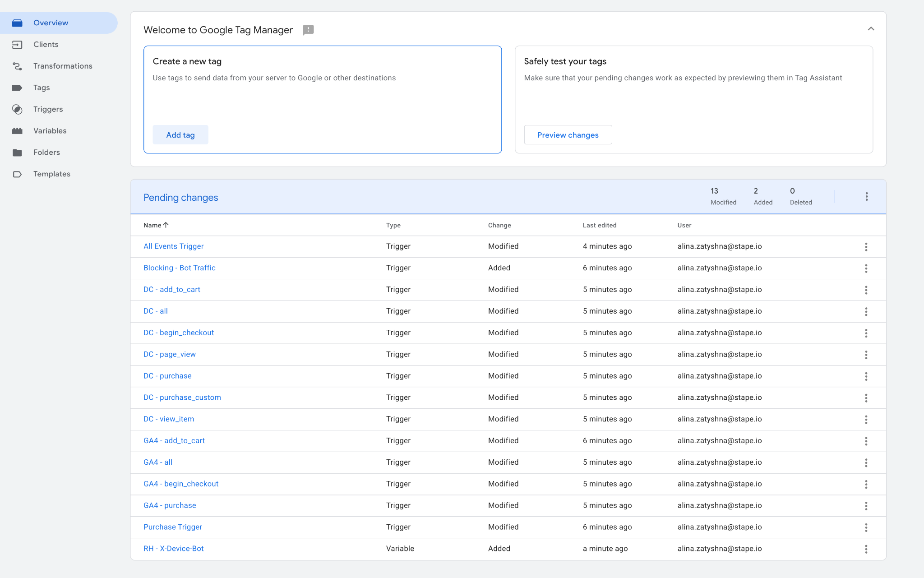Open more actions for GA4 - purchase row
The width and height of the screenshot is (924, 578).
point(866,506)
